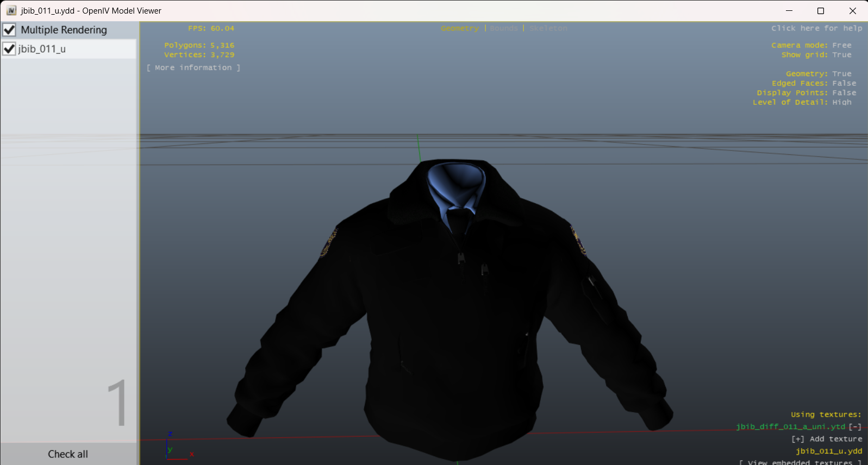Expand the More information section

193,68
